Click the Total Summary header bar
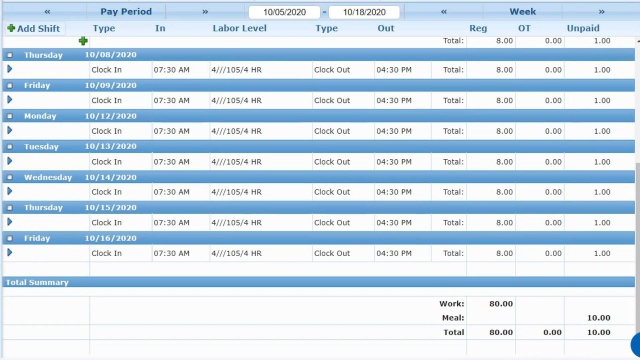Screen dimensions: 640x360 [318, 282]
